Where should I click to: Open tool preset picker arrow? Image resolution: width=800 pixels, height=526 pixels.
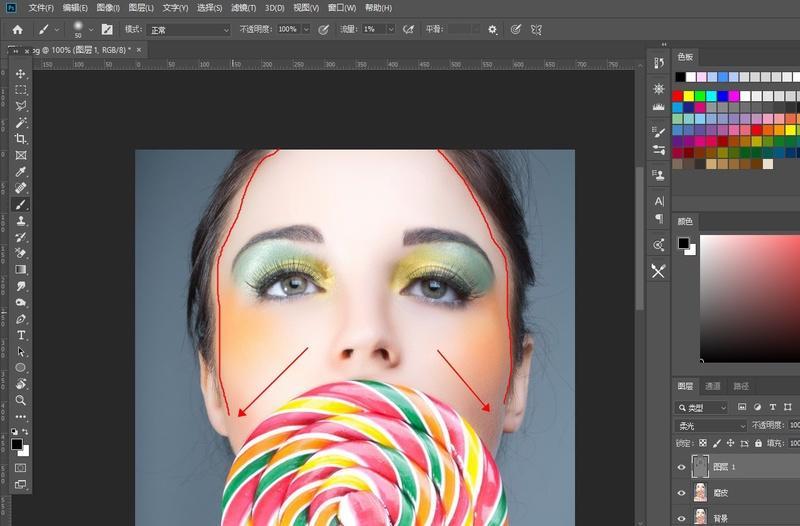(57, 30)
